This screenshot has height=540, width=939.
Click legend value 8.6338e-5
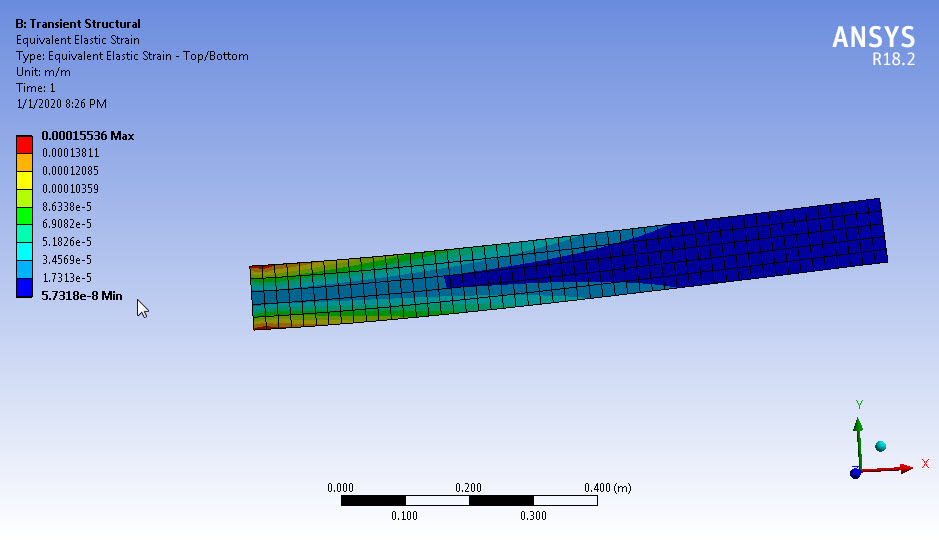point(66,207)
